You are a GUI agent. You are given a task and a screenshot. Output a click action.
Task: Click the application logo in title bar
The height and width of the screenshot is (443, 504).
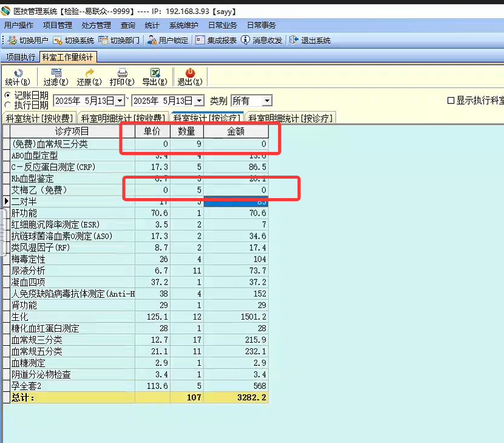5,12
